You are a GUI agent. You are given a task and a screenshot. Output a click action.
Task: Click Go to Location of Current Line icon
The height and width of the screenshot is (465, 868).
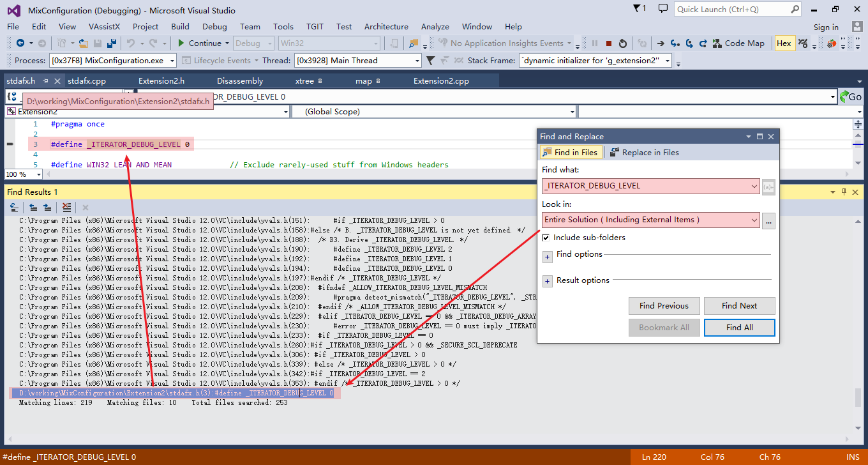(13, 208)
